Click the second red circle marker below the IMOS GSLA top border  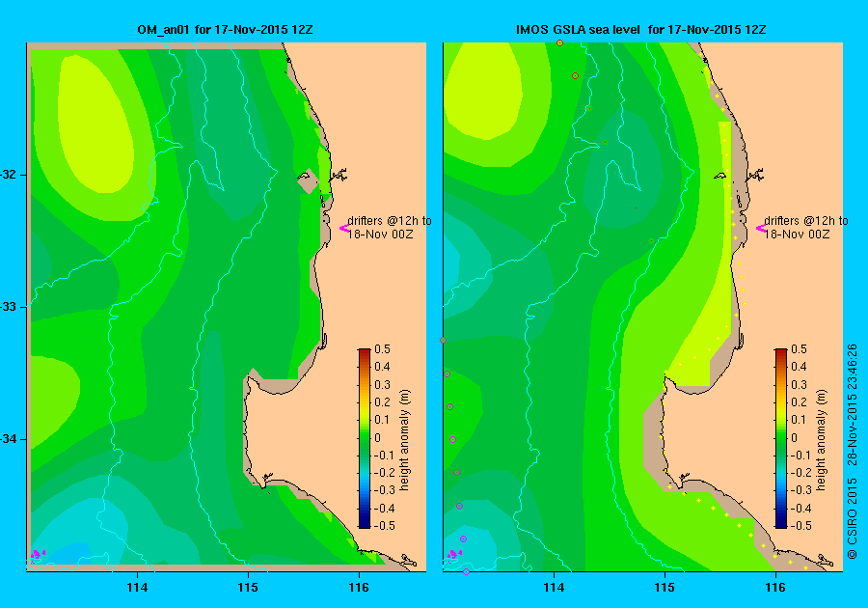click(575, 76)
